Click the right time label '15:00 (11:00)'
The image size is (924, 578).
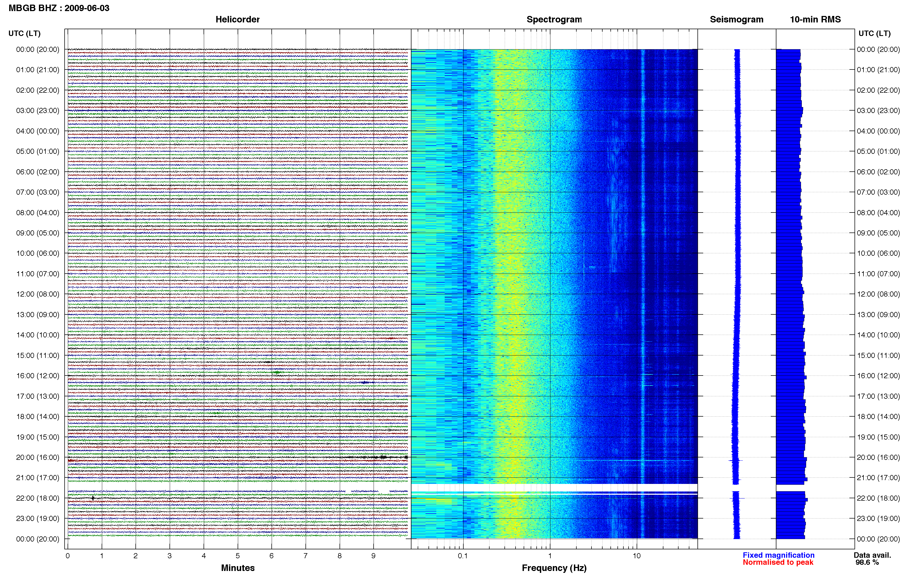point(878,355)
